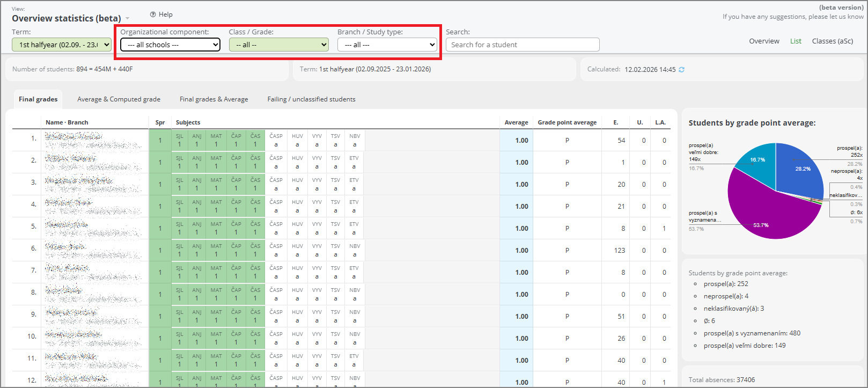
Task: Switch to the Overview view
Action: (x=764, y=41)
